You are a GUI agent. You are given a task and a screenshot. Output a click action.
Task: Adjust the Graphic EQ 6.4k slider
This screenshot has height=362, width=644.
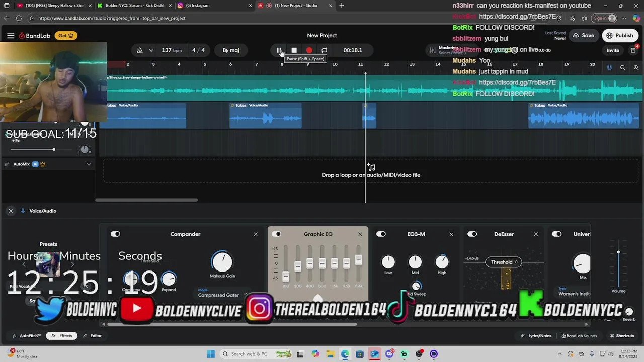(x=358, y=260)
